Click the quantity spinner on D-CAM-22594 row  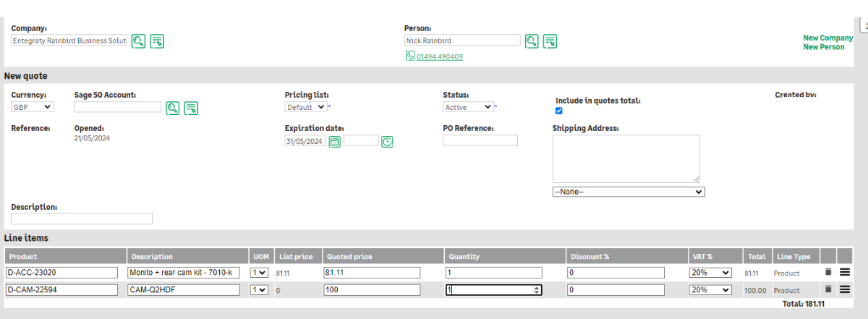[536, 289]
